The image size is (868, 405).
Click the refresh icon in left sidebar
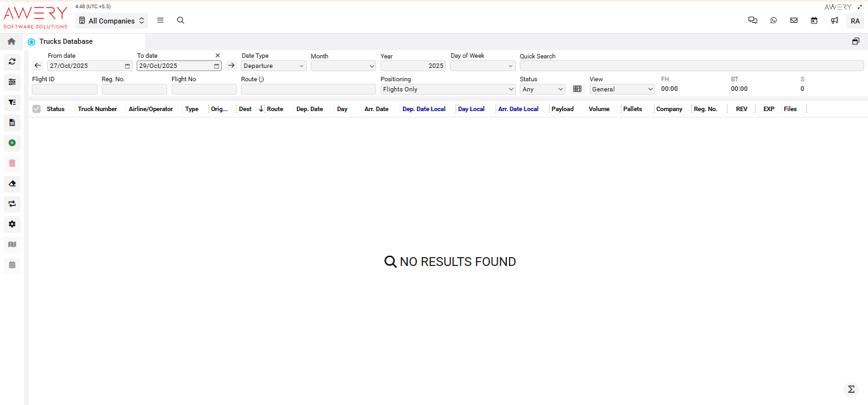[x=11, y=62]
